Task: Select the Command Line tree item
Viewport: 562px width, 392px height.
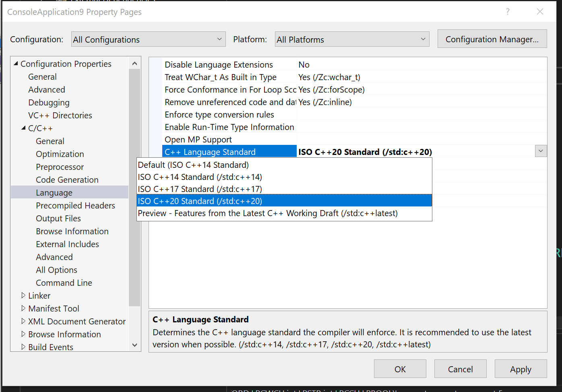Action: coord(64,283)
